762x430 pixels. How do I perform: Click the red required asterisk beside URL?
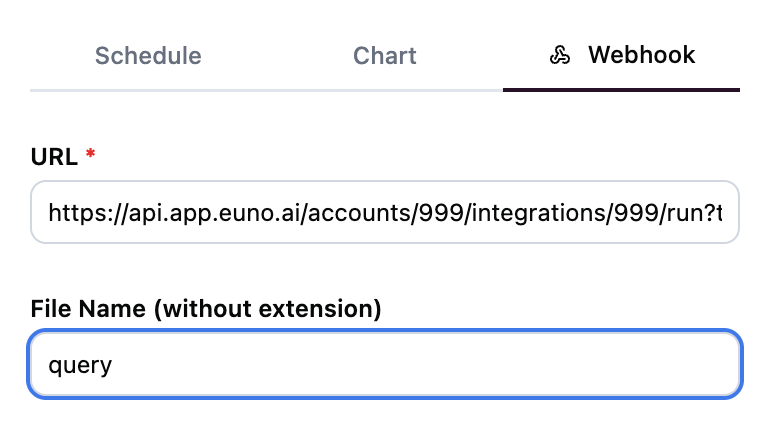(90, 155)
